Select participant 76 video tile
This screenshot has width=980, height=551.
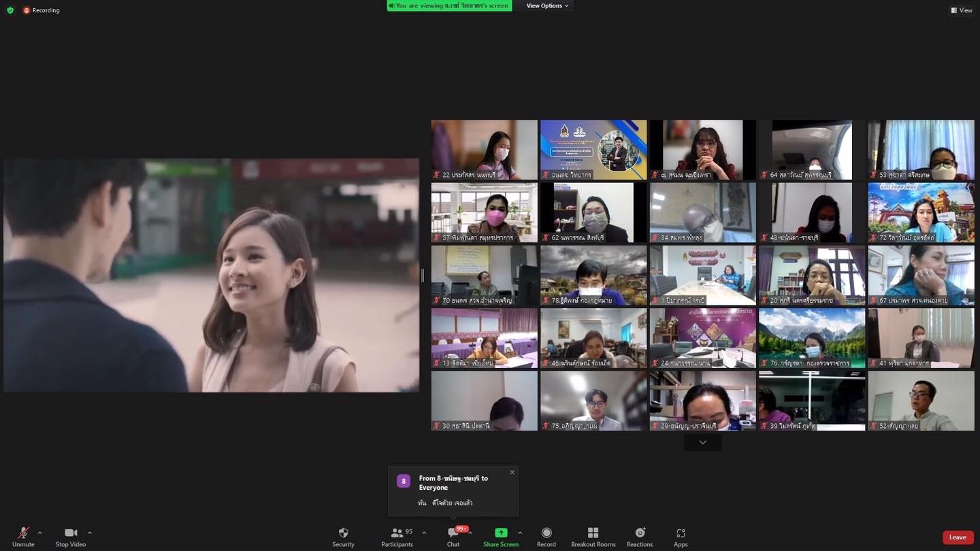[812, 338]
